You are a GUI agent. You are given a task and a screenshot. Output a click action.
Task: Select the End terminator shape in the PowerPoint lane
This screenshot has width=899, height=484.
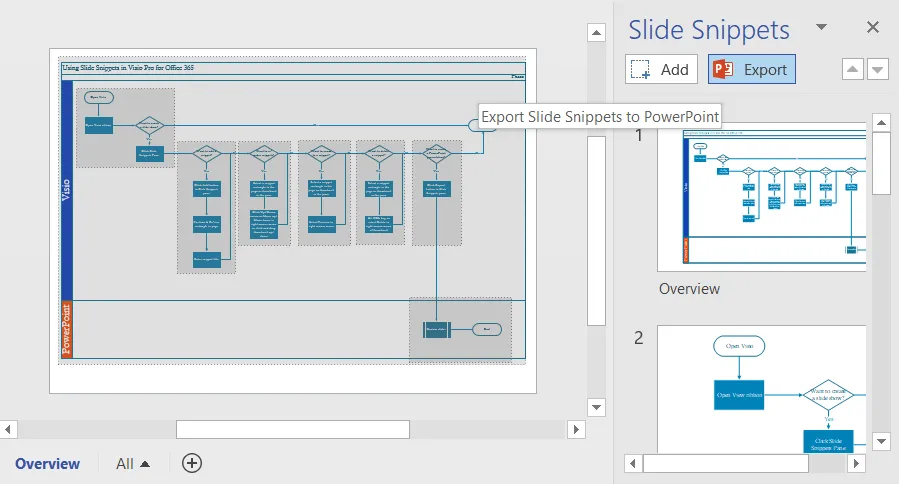(x=487, y=329)
